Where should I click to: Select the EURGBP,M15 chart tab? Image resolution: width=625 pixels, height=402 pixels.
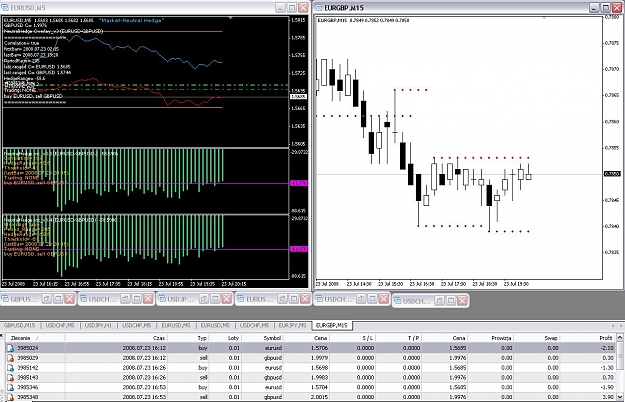331,326
